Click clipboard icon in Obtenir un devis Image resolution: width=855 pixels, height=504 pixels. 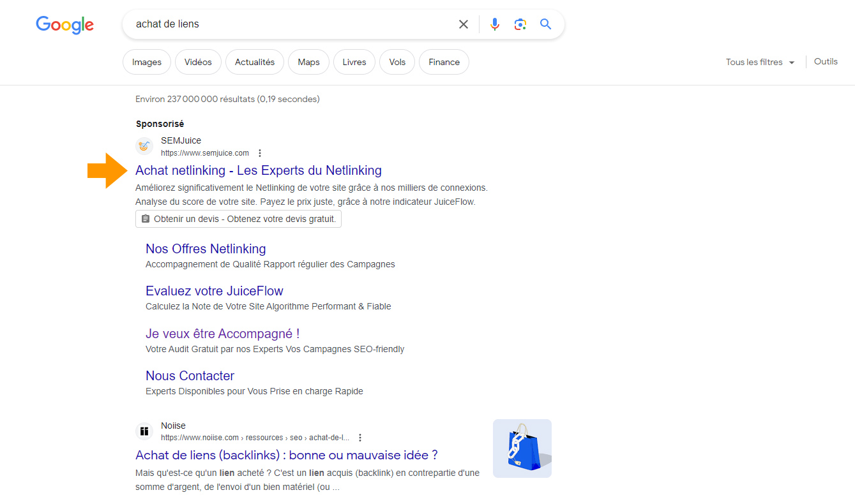[146, 219]
